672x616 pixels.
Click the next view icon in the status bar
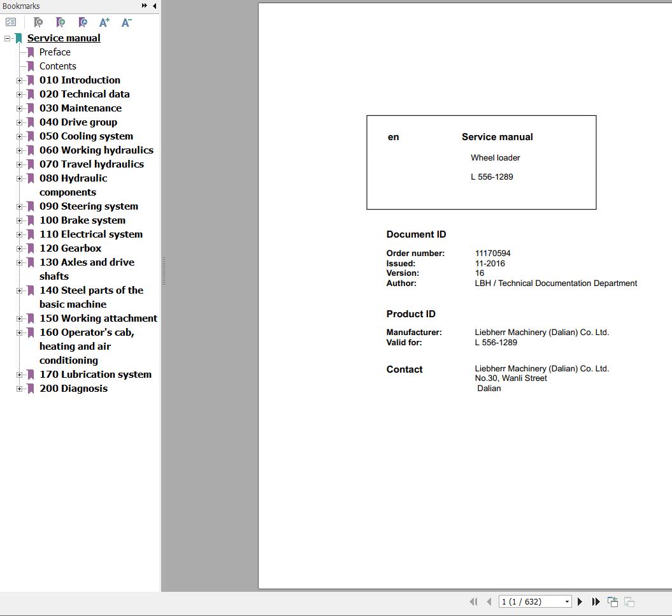coord(629,601)
